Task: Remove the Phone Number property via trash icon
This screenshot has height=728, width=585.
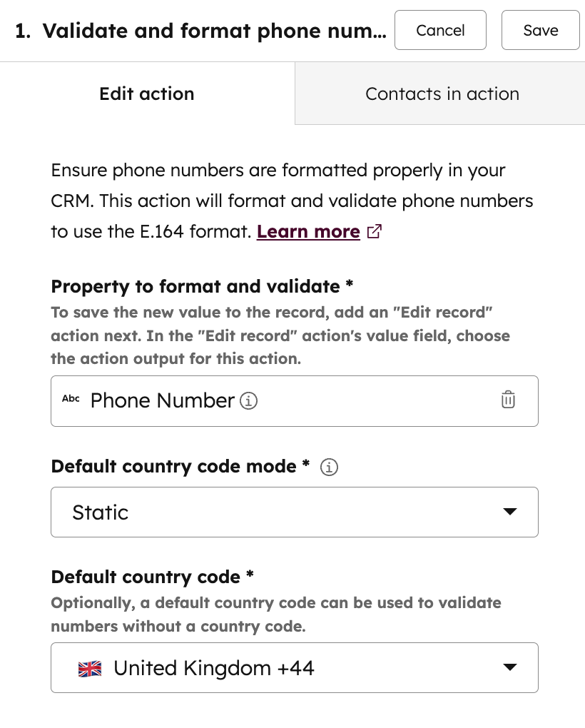Action: [x=508, y=400]
